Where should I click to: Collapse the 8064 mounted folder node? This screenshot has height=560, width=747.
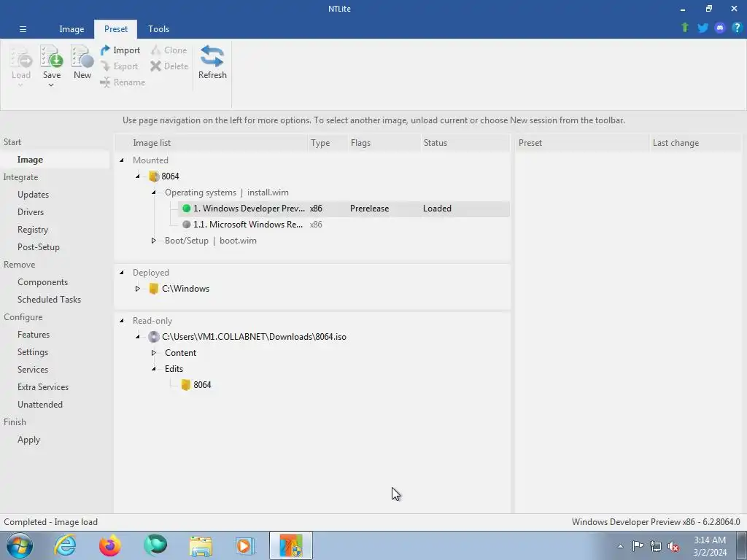137,176
